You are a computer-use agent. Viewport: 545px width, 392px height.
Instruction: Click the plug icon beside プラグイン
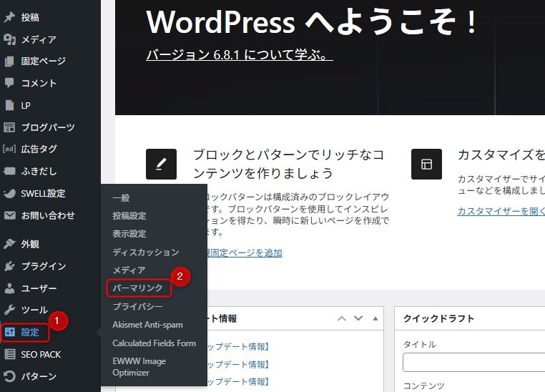pos(9,266)
